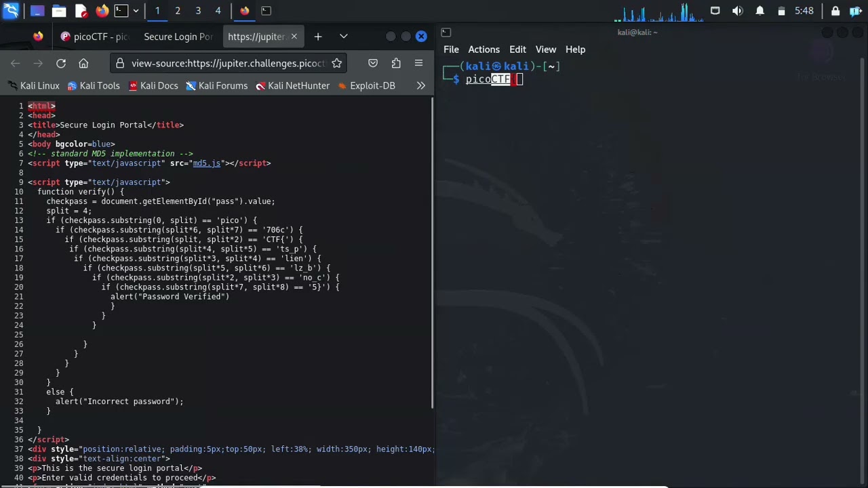
Task: Open the Kali Docs bookmark
Action: 153,85
